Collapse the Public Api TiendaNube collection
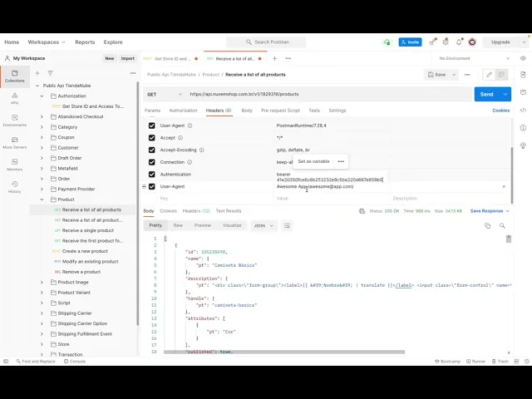Screen dimensions: 532x399 (x=37, y=86)
